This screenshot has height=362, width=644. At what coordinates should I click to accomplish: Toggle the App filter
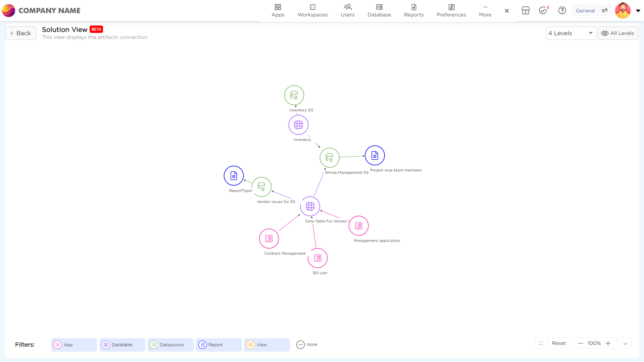74,345
